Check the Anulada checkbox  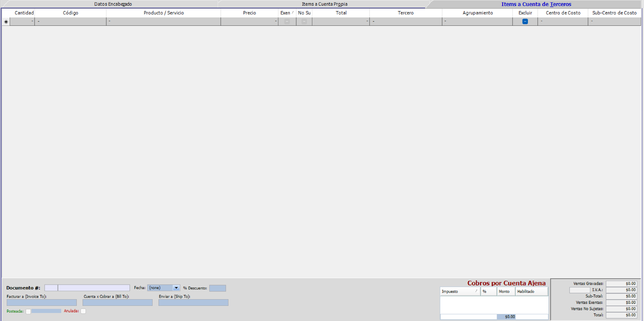coord(83,311)
